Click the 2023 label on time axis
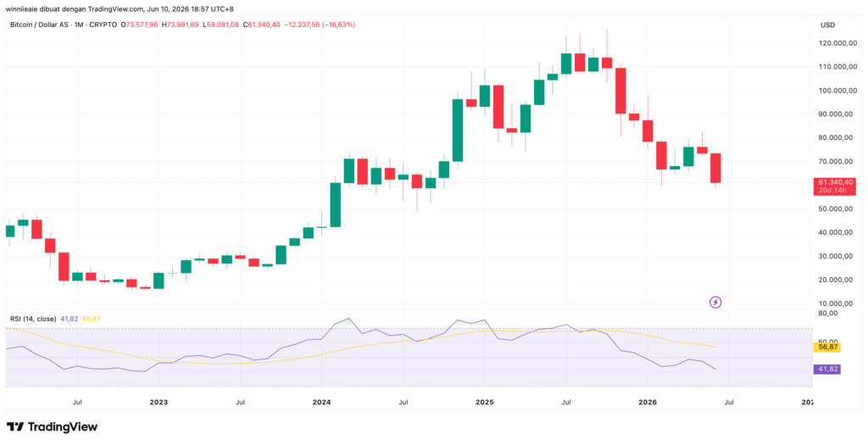 159,402
